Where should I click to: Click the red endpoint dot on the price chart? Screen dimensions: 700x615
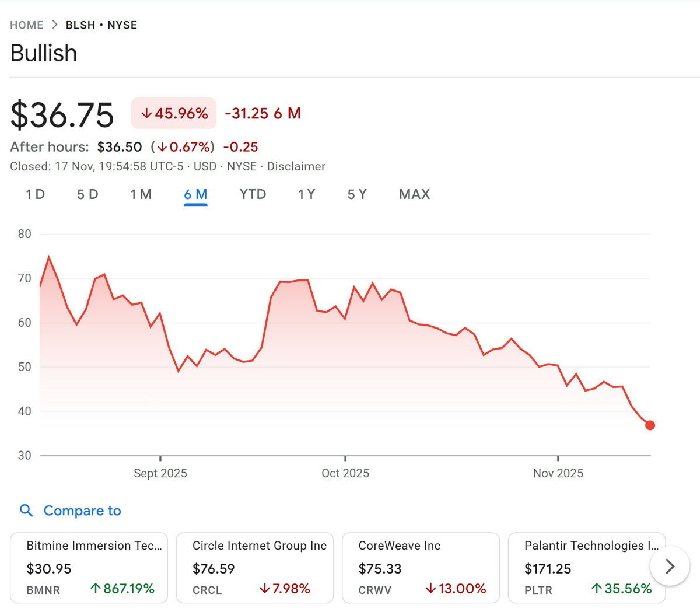(650, 425)
